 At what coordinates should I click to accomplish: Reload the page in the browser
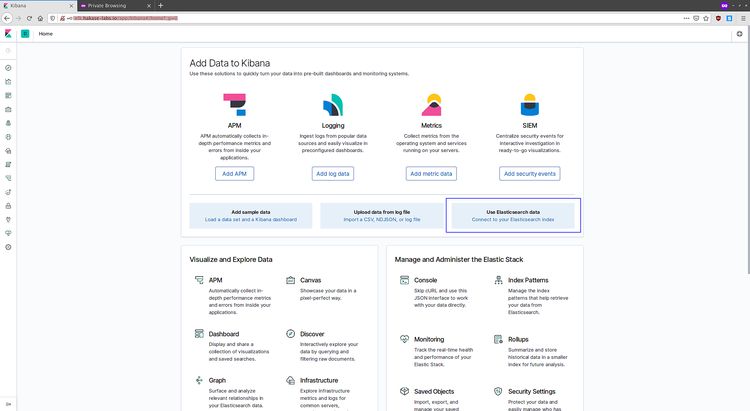[x=29, y=18]
